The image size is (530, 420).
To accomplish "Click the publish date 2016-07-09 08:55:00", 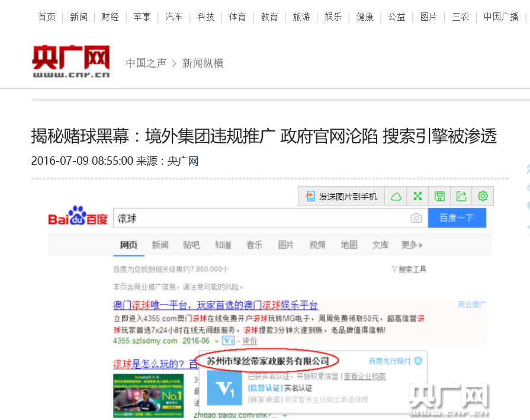I will [x=82, y=161].
